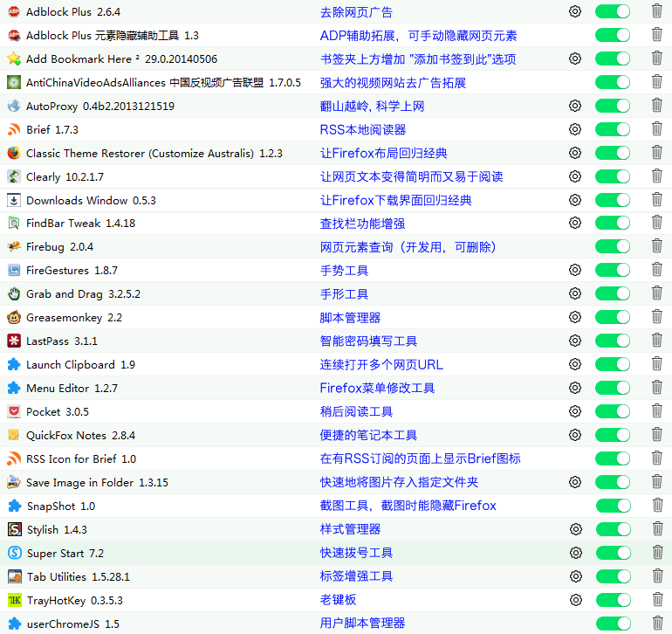
Task: Turn off AutoProxy toggle
Action: click(613, 106)
